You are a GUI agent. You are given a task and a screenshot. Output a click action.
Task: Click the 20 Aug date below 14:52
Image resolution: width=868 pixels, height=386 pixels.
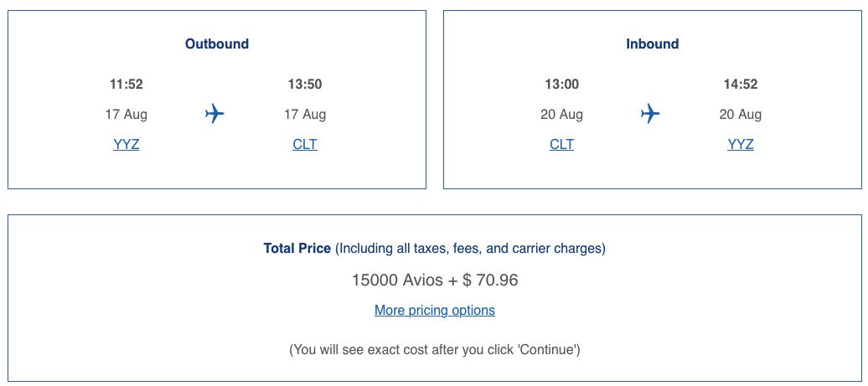coord(741,114)
